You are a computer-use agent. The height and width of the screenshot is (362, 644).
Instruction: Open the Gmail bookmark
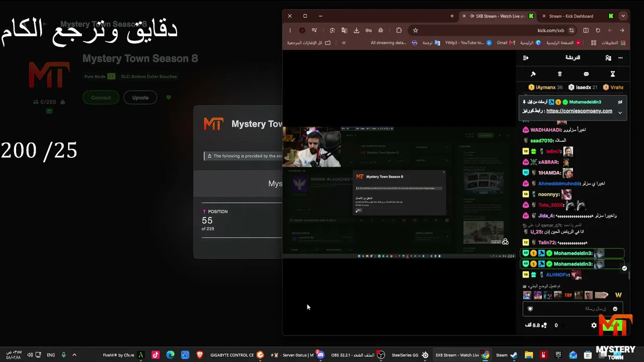pyautogui.click(x=506, y=43)
